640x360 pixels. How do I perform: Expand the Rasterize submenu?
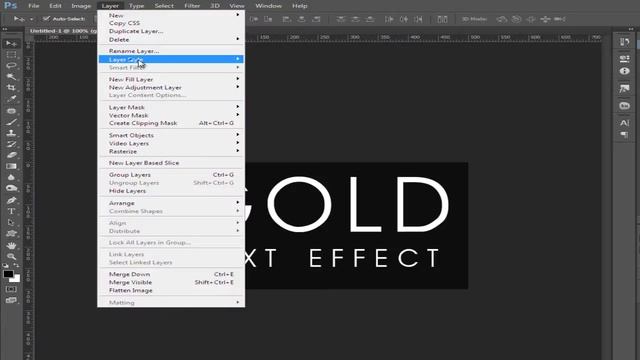click(x=171, y=151)
